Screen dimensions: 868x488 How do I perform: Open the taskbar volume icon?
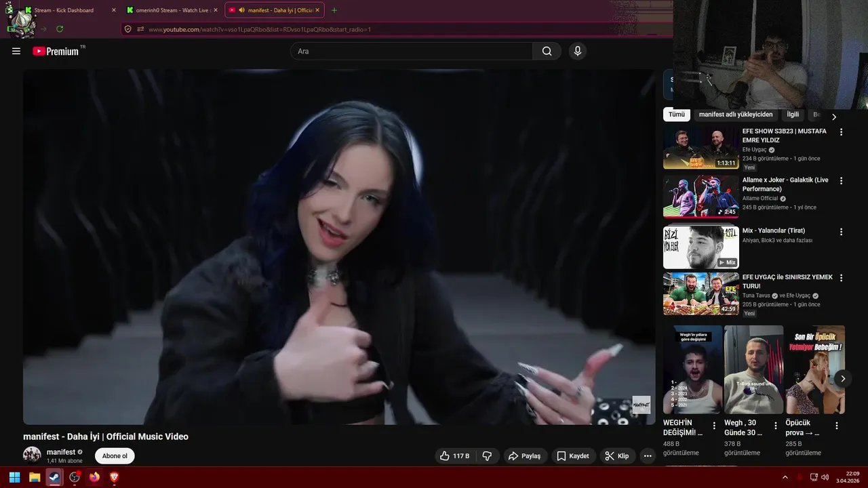click(x=825, y=477)
